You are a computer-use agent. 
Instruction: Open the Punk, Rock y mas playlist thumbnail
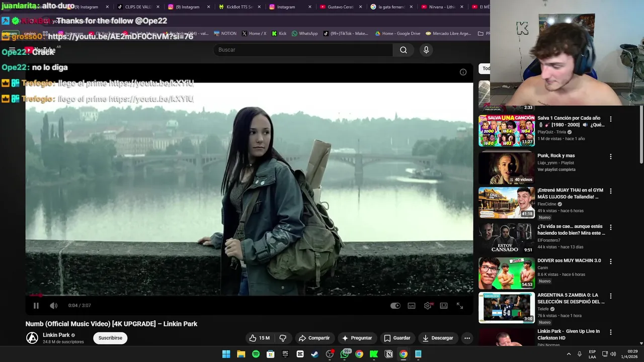click(x=507, y=167)
